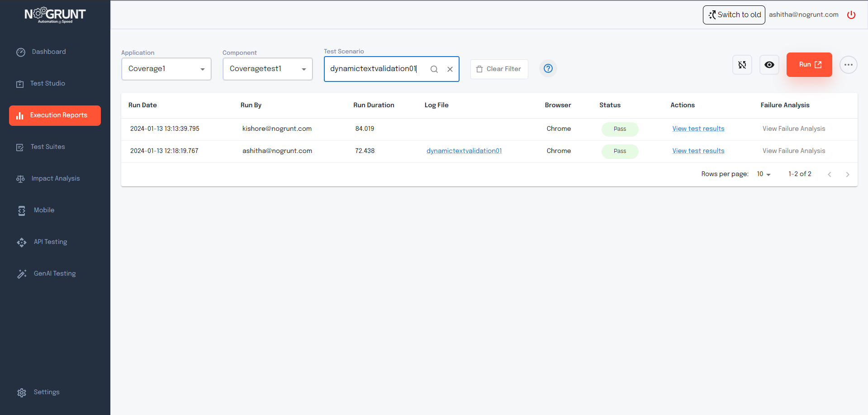The height and width of the screenshot is (415, 868).
Task: Clear the Test Scenario text with X
Action: (x=450, y=69)
